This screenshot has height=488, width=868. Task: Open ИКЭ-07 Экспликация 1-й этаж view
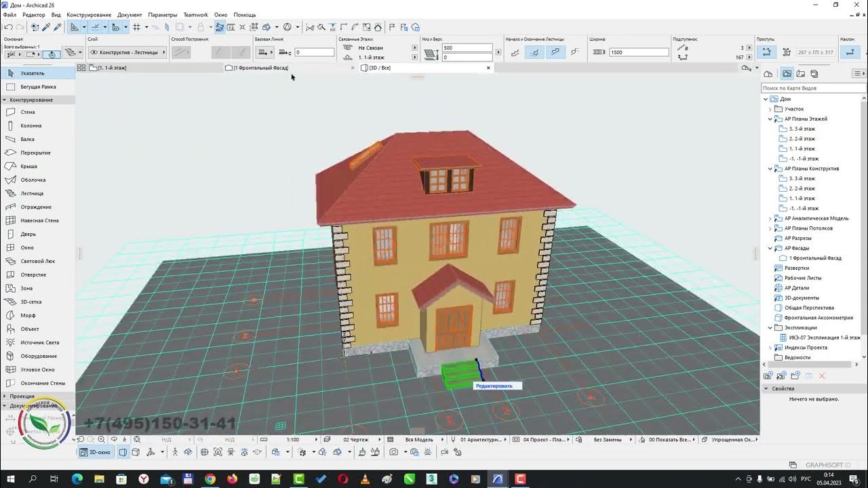coord(824,338)
